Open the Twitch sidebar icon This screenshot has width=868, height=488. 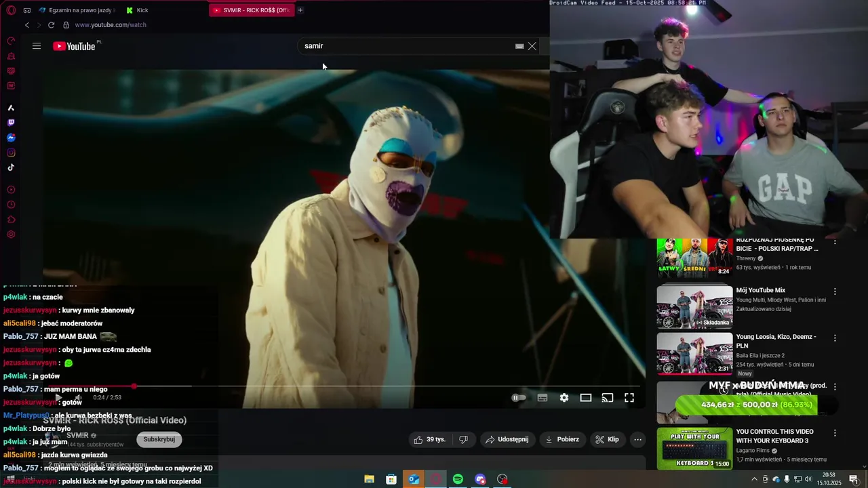pos(11,123)
